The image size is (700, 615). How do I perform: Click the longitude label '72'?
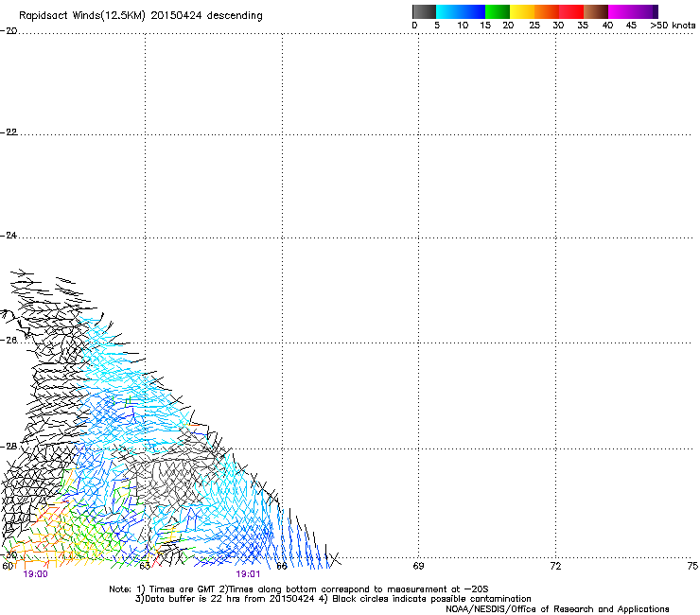[555, 567]
